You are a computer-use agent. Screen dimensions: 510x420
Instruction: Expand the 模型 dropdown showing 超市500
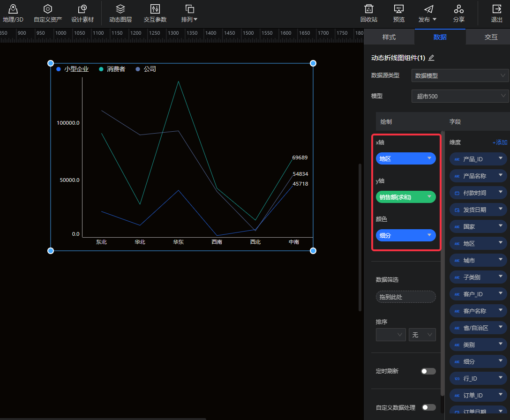click(460, 96)
